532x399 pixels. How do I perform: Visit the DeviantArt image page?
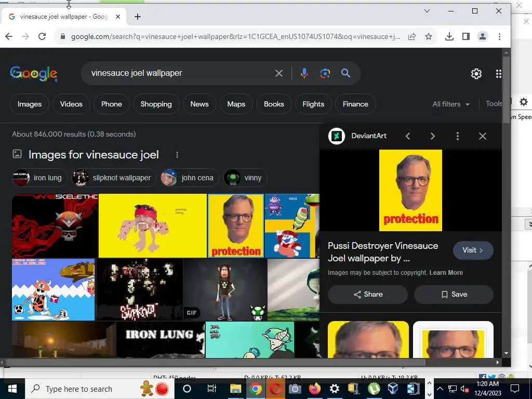473,250
